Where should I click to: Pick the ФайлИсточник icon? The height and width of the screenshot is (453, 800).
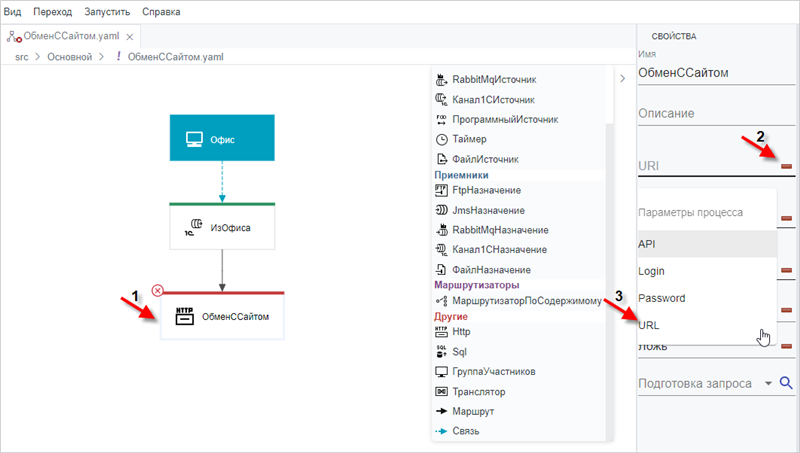point(441,159)
